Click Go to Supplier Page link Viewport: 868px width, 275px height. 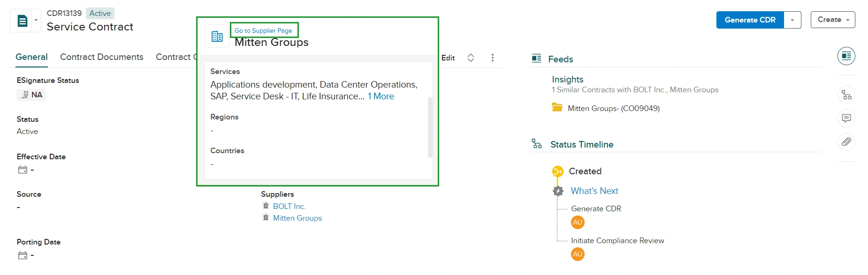[x=263, y=30]
